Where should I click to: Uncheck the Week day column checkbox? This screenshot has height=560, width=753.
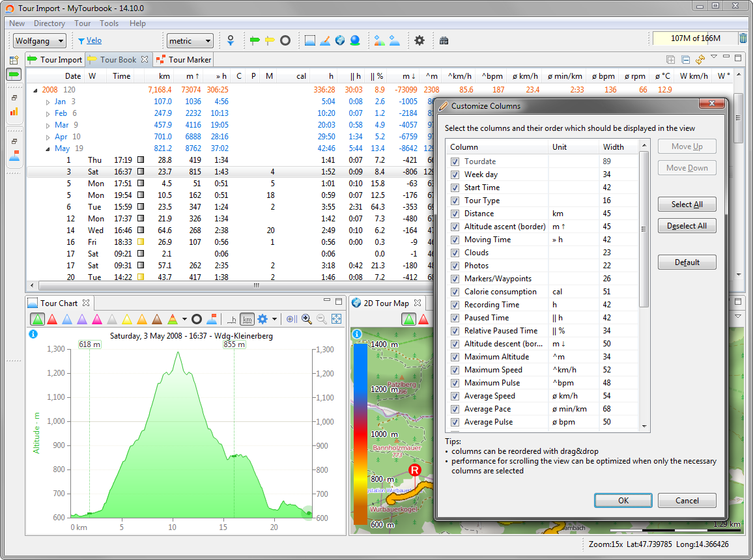(455, 175)
